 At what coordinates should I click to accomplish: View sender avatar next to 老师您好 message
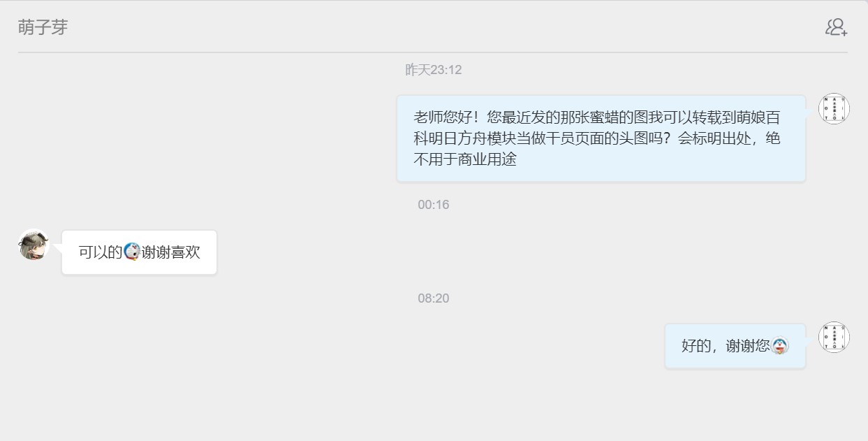(x=834, y=108)
